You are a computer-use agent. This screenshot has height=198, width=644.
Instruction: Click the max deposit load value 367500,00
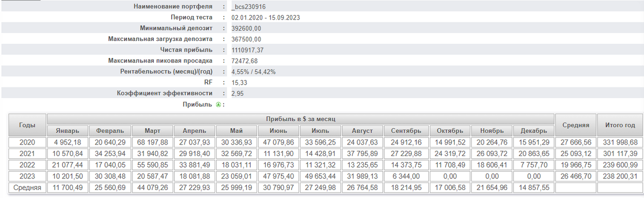click(246, 39)
